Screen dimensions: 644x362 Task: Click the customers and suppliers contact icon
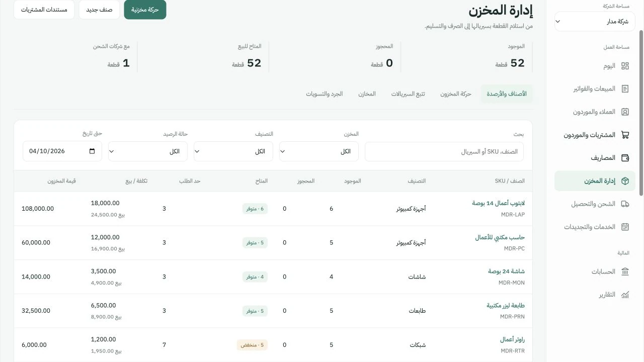pyautogui.click(x=625, y=112)
